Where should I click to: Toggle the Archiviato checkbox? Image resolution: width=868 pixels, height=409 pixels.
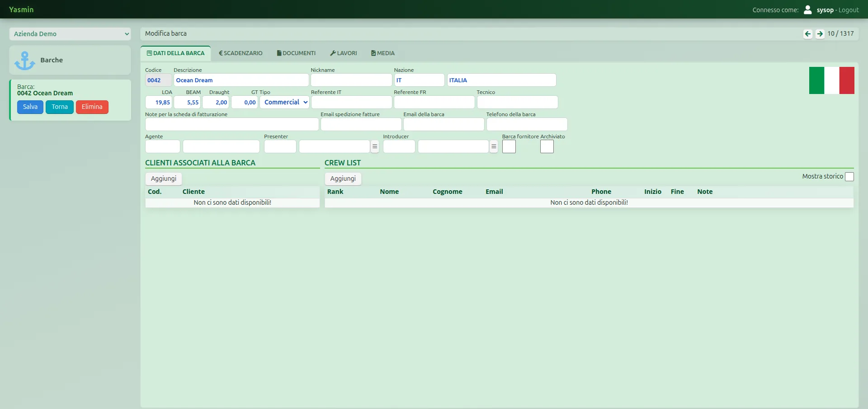(547, 146)
